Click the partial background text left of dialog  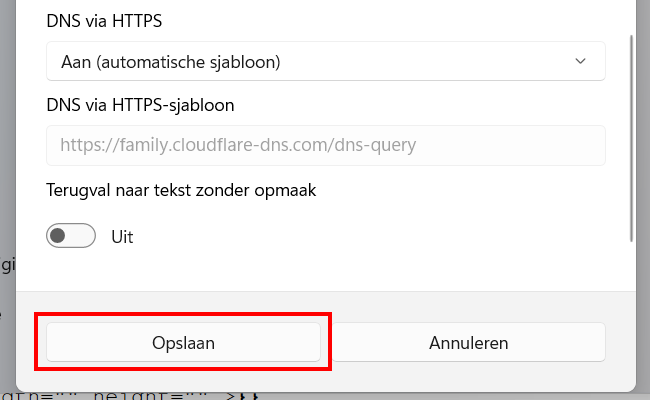click(x=7, y=264)
